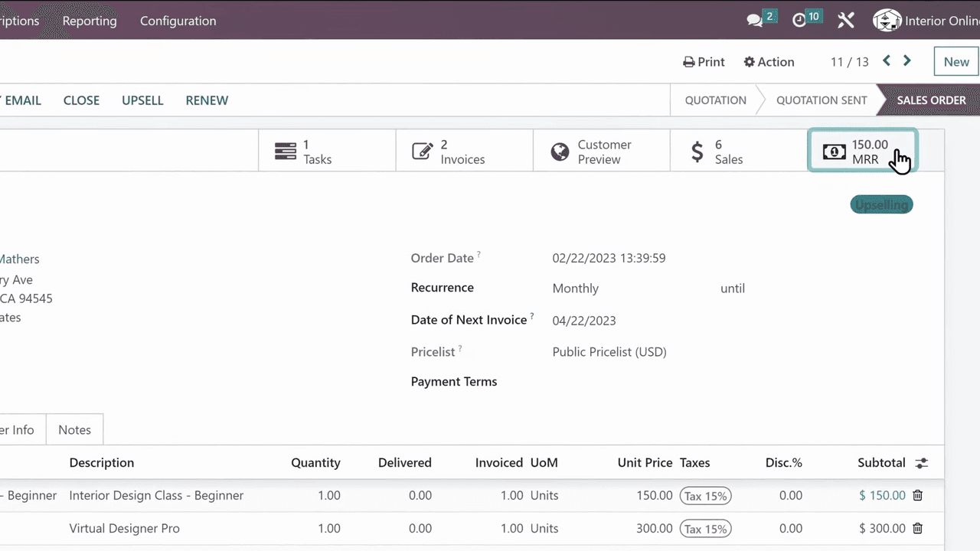Delete the Virtual Designer Pro line
980x551 pixels.
pos(917,528)
